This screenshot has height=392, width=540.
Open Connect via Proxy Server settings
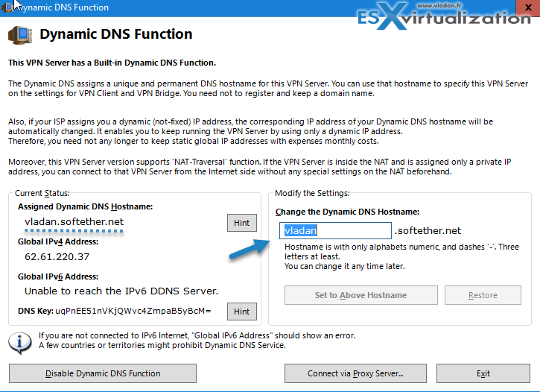[x=355, y=373]
